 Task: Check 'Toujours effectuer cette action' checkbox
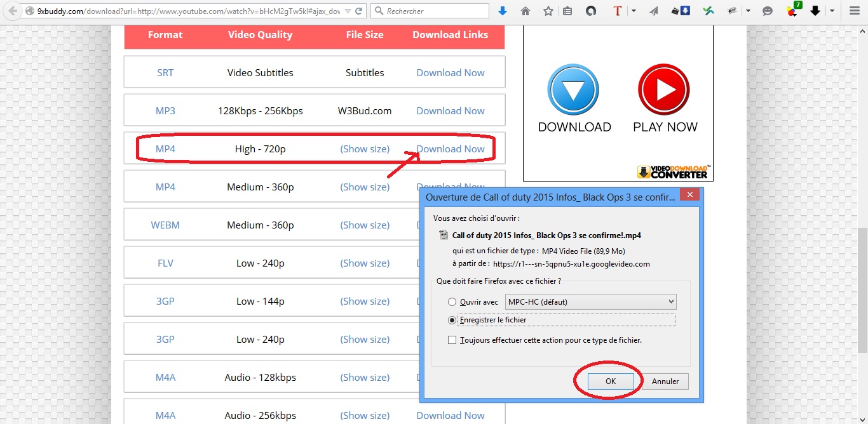(x=452, y=340)
